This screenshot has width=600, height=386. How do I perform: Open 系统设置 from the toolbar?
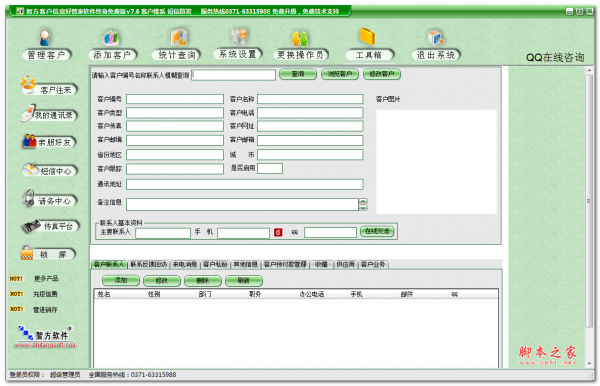(238, 45)
